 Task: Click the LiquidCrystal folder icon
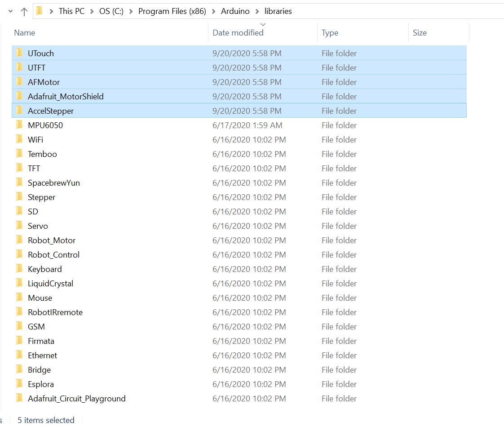(20, 283)
